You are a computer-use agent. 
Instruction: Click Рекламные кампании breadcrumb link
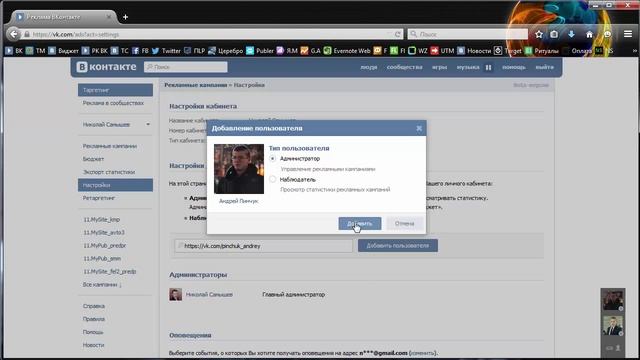point(196,85)
